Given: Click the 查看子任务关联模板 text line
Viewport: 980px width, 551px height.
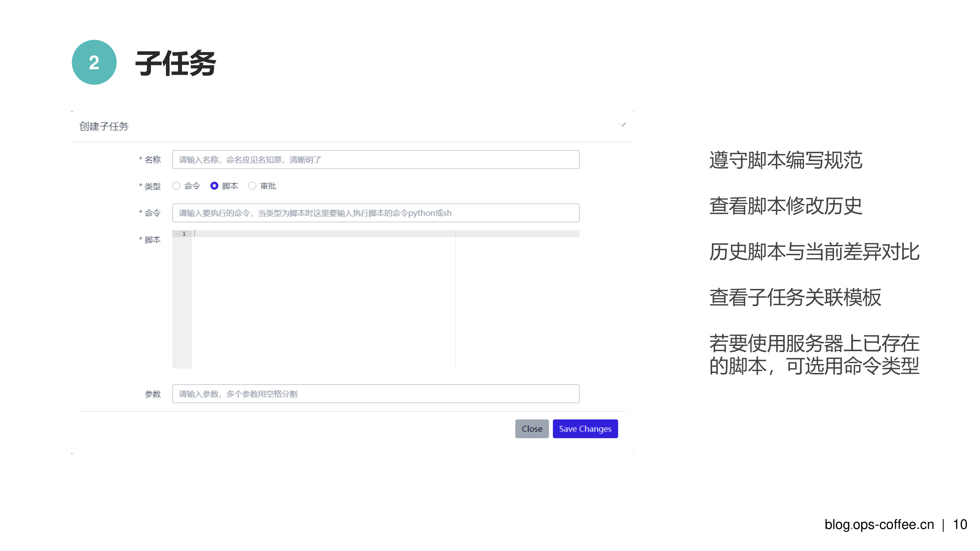Looking at the screenshot, I should [795, 297].
